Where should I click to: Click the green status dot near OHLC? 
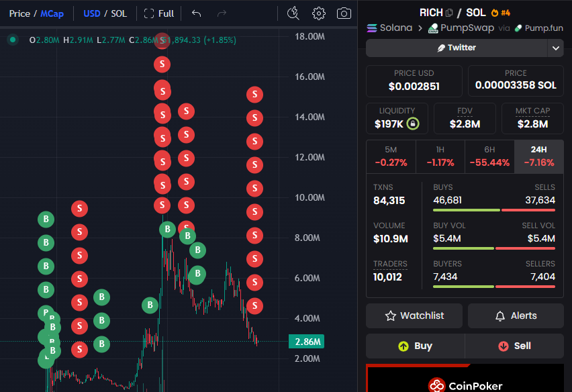pos(13,40)
